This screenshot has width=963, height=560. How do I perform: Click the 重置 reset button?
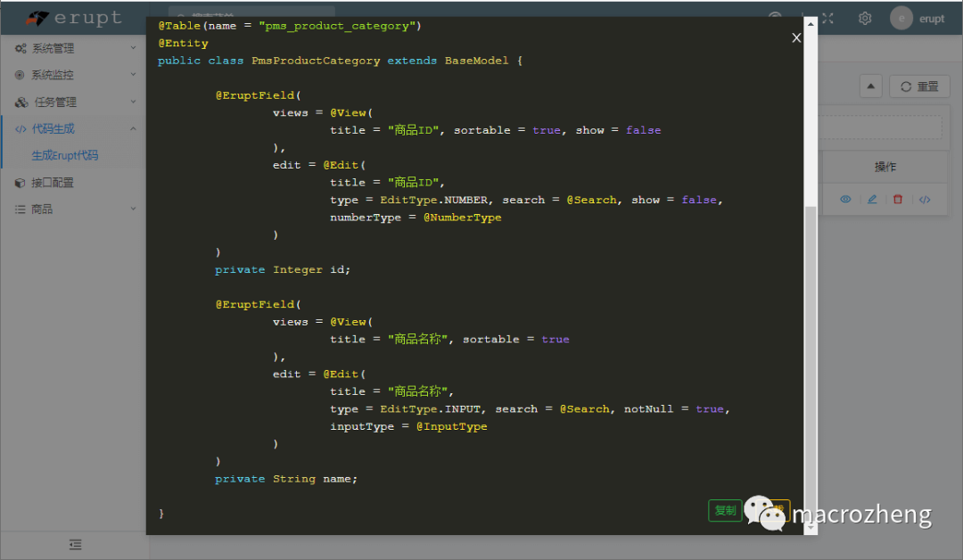[x=919, y=86]
